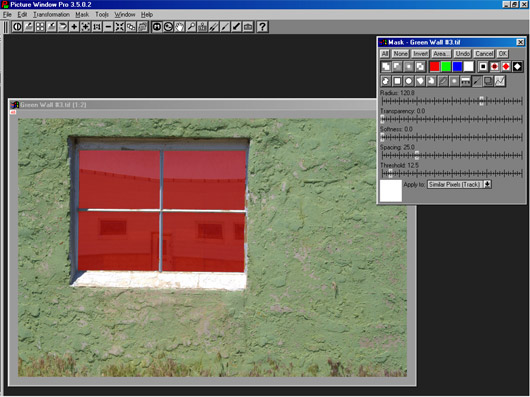Select the polygon mask tool
Screen dimensions: 530x397
coord(420,81)
